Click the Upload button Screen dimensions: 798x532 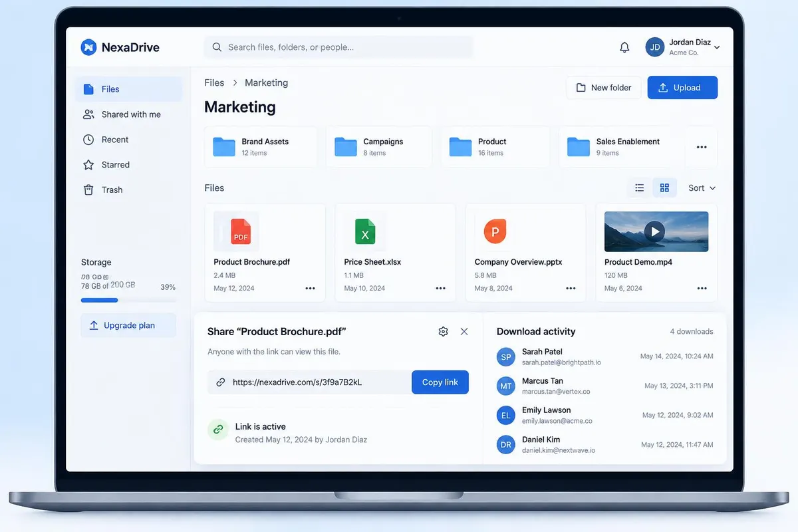click(x=682, y=88)
